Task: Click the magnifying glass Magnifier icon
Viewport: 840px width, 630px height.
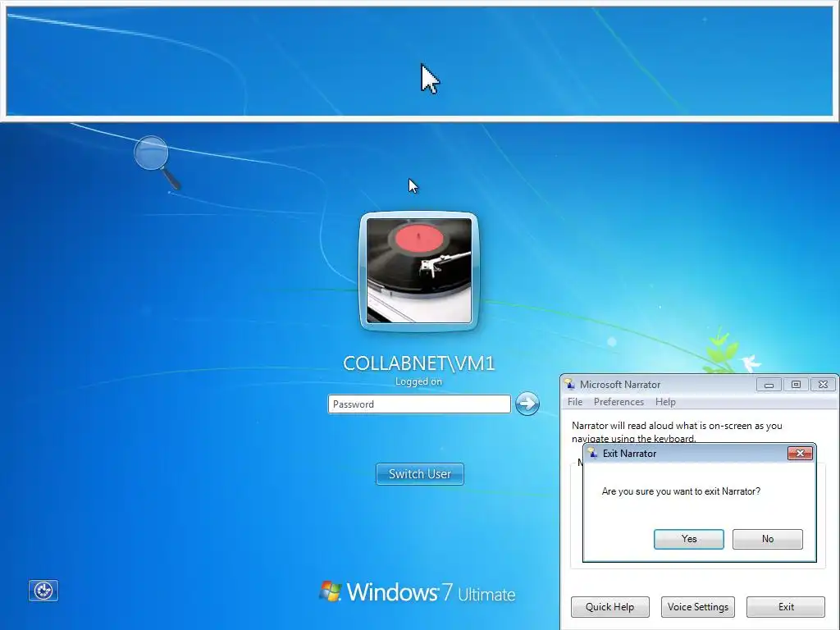Action: (157, 162)
